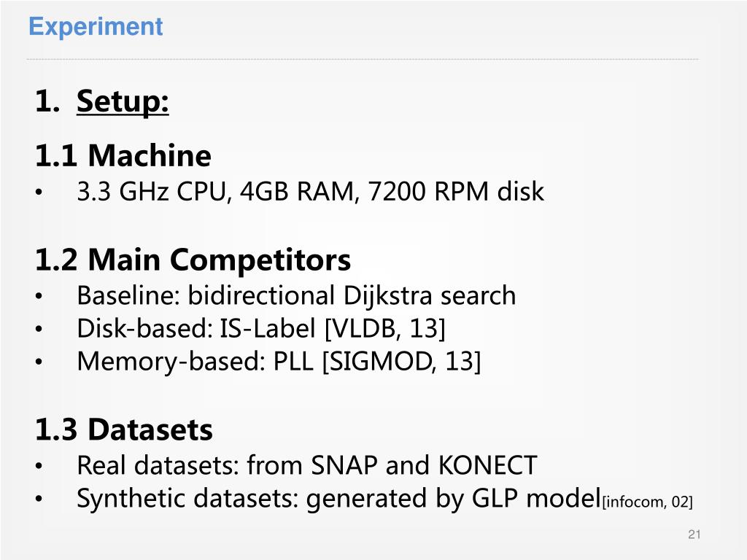Click the word SNAP
This screenshot has height=560, width=747.
(344, 464)
